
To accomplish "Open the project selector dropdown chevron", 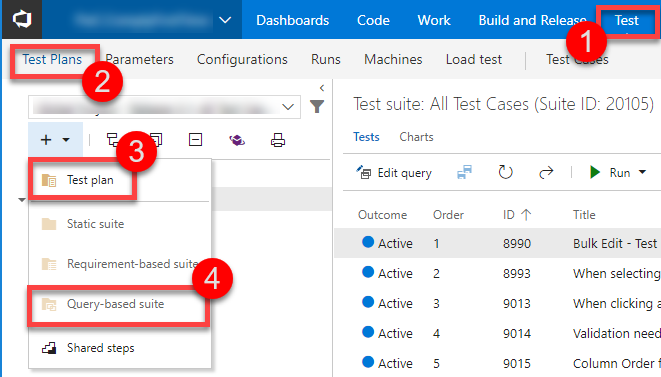I will 225,20.
